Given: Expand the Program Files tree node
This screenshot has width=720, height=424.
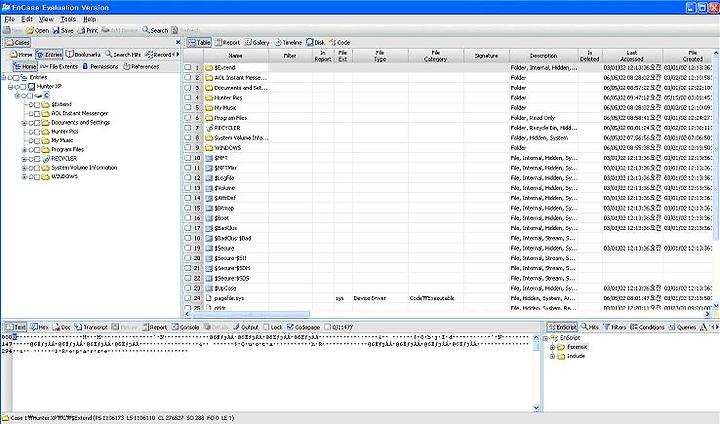Looking at the screenshot, I should (24, 150).
